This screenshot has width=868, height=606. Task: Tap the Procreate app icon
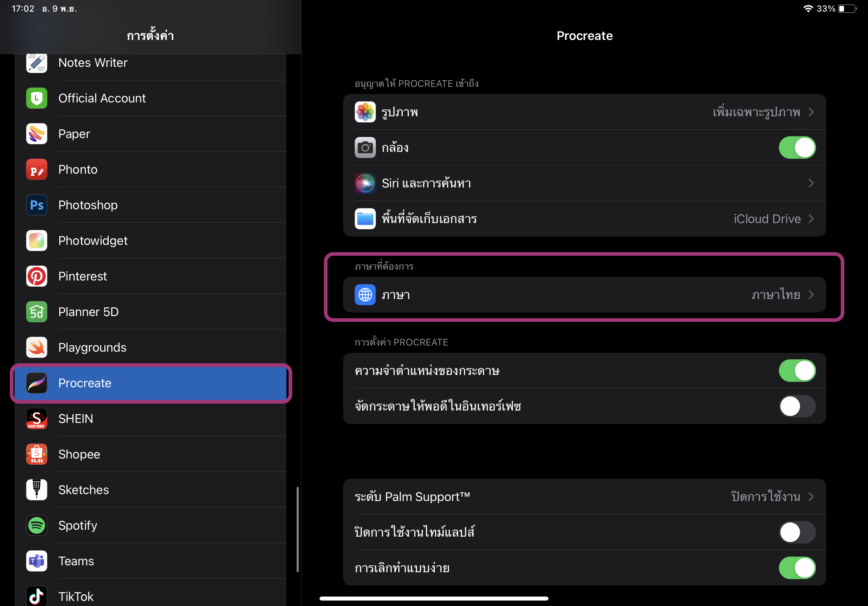pos(37,383)
